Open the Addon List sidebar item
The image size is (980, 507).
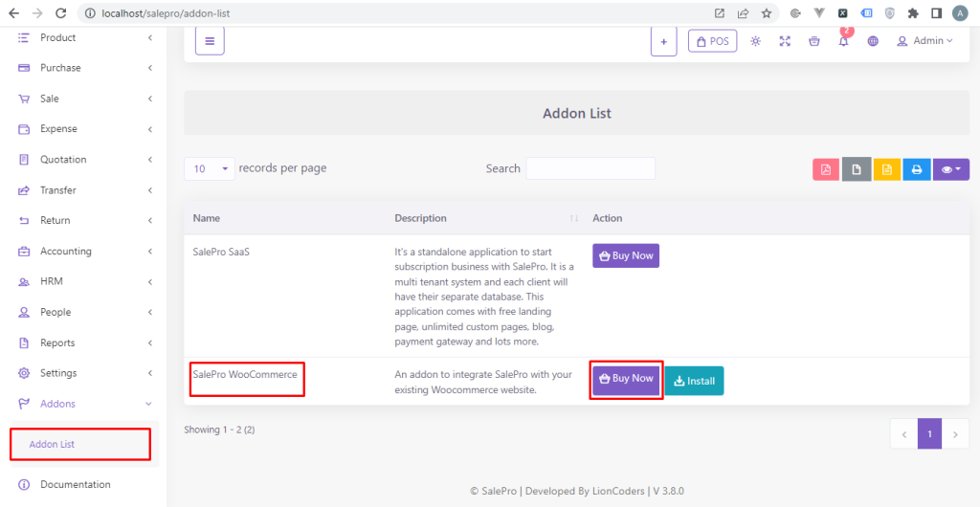(x=53, y=444)
